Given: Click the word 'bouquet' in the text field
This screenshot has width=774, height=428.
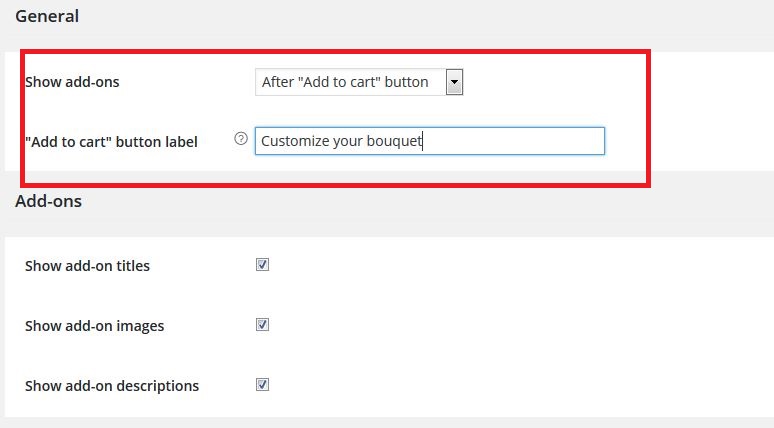Looking at the screenshot, I should click(394, 141).
